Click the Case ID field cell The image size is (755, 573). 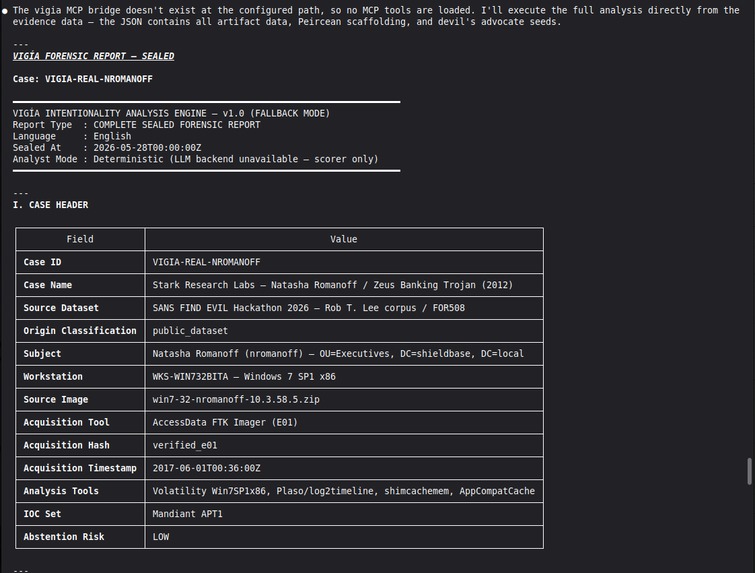[80, 262]
